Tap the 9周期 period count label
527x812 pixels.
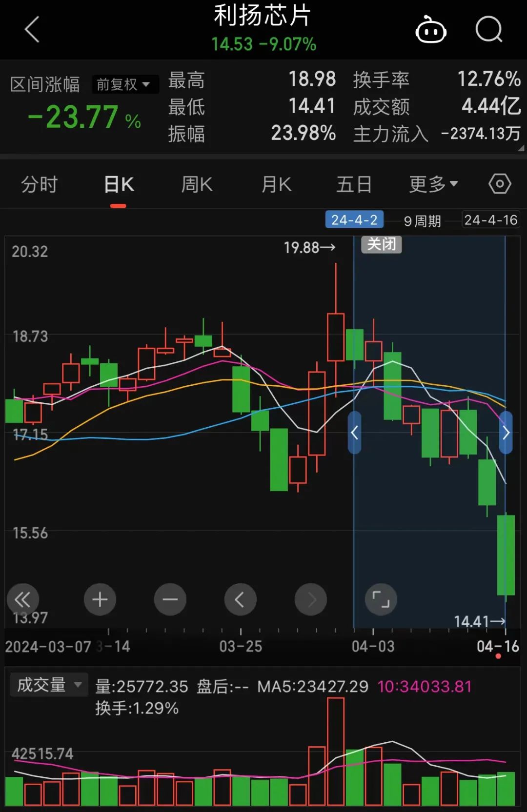click(423, 221)
